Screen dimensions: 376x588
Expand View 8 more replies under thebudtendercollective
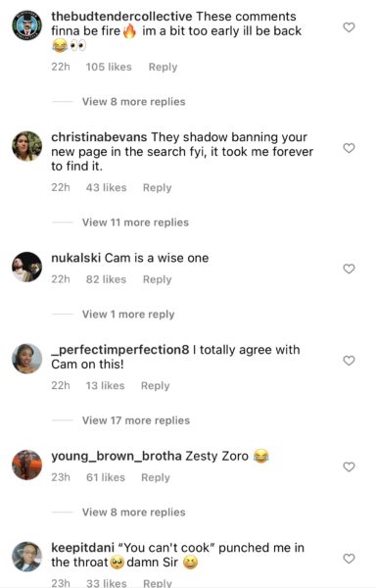pos(134,102)
